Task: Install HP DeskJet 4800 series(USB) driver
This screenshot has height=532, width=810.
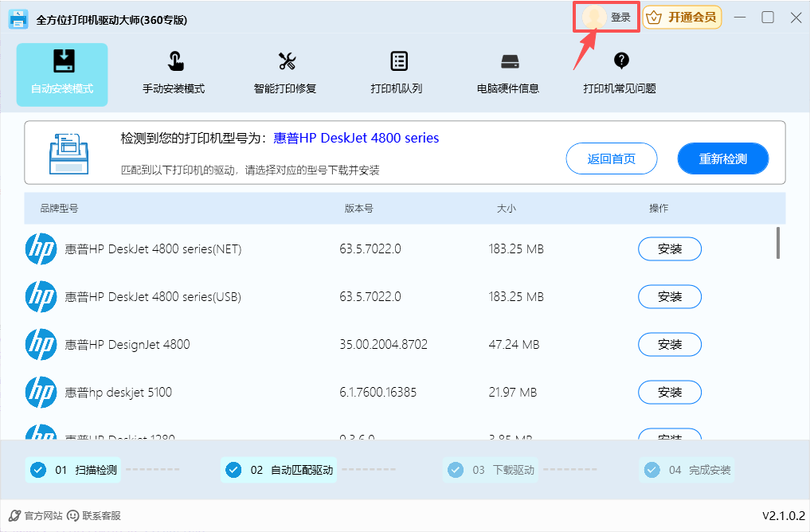Action: [670, 297]
